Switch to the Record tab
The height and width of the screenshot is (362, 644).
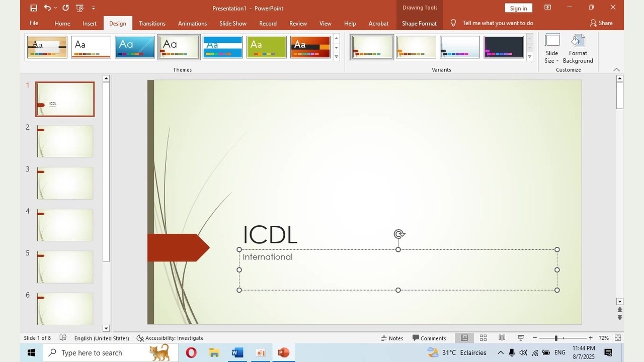(268, 23)
